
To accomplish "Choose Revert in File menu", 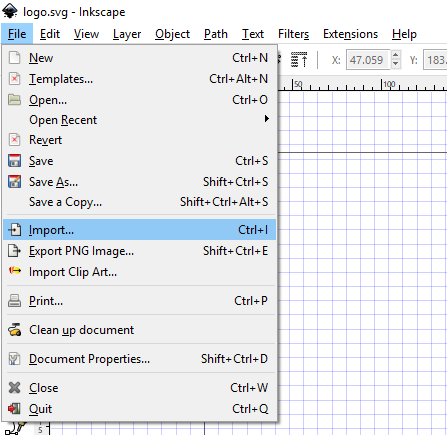I will 139,140.
